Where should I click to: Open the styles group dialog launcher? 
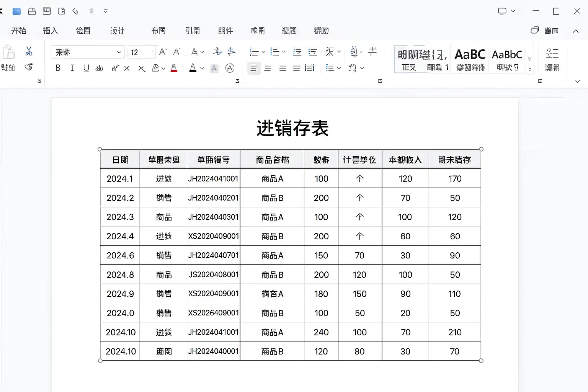(540, 81)
